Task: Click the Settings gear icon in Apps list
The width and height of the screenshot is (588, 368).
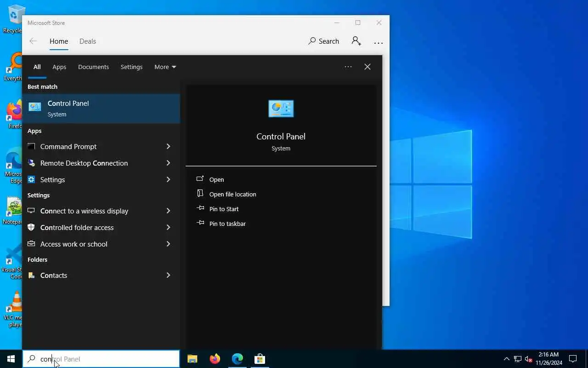Action: coord(31,179)
